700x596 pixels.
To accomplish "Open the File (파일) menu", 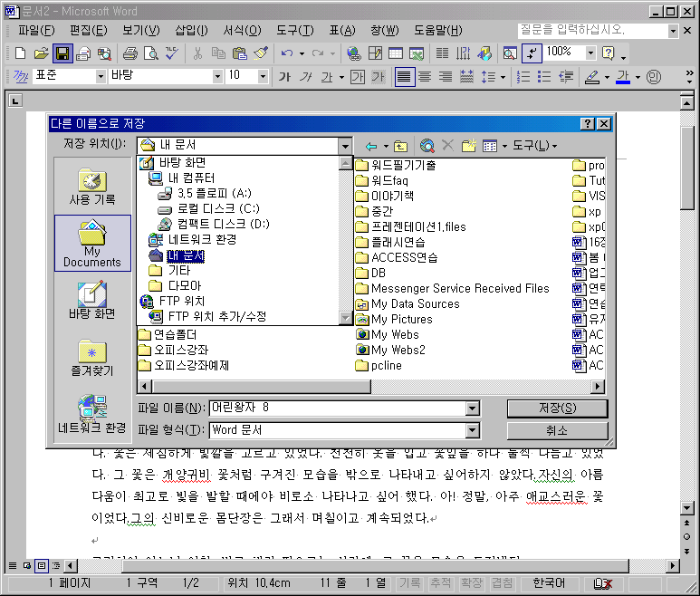I will tap(36, 31).
